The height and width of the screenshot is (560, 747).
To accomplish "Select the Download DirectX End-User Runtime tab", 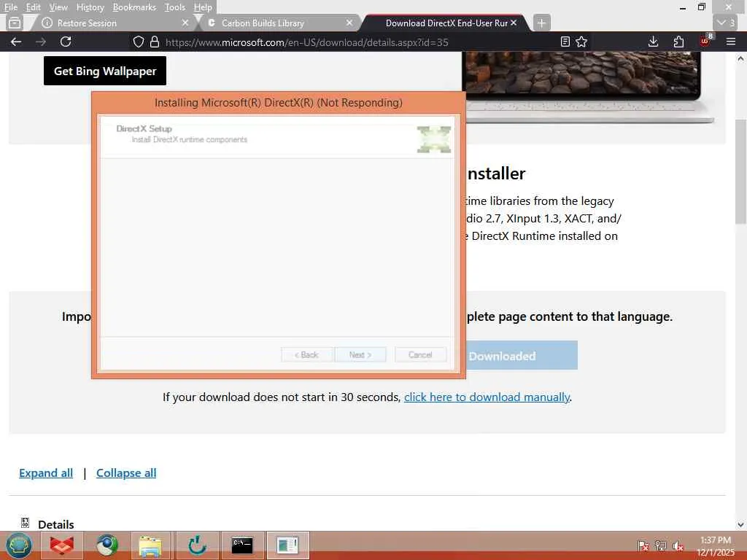I will click(x=444, y=23).
